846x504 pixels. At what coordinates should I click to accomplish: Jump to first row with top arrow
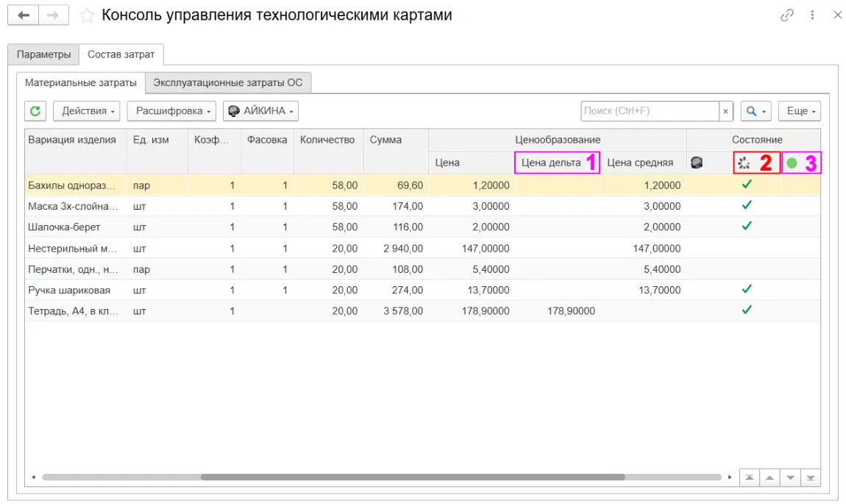tap(750, 478)
